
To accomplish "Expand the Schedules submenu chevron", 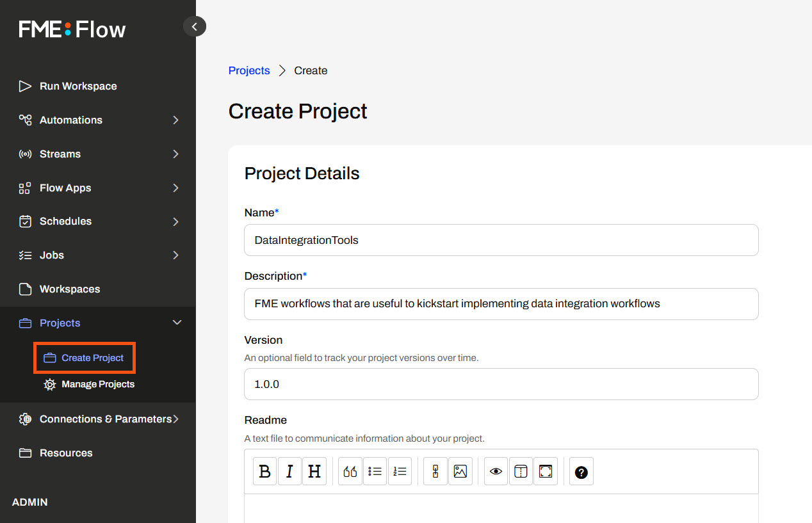I will coord(176,221).
